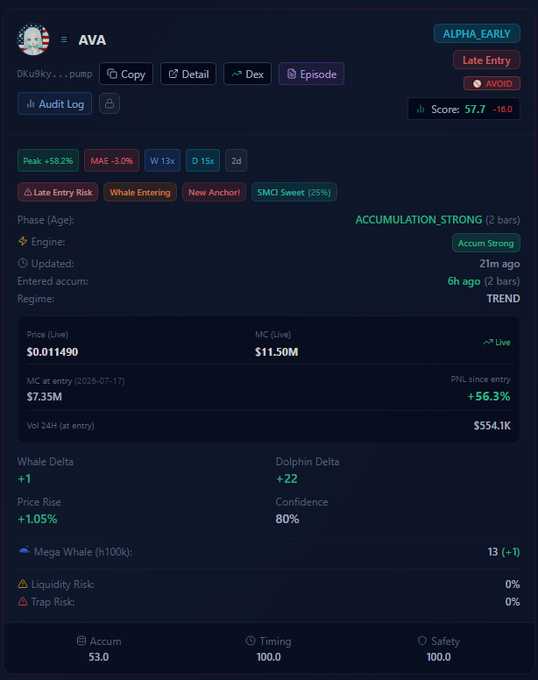Click the clock icon beside Updated
The height and width of the screenshot is (680, 538).
pyautogui.click(x=23, y=263)
